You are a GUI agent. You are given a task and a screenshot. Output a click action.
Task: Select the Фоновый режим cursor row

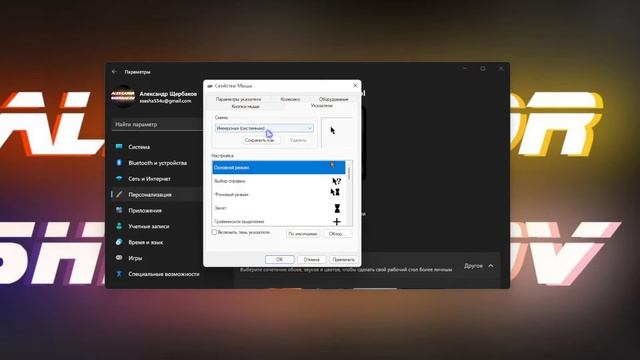tap(278, 194)
